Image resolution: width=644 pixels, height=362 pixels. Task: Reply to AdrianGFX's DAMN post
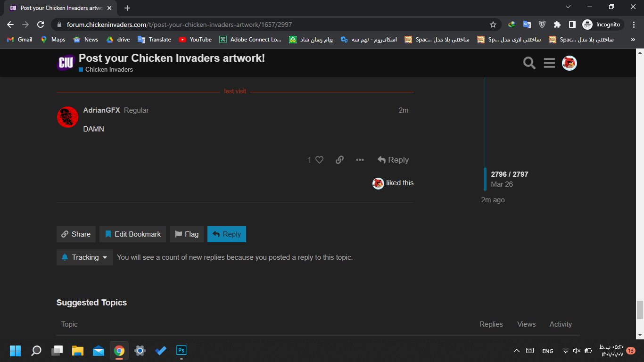click(393, 160)
